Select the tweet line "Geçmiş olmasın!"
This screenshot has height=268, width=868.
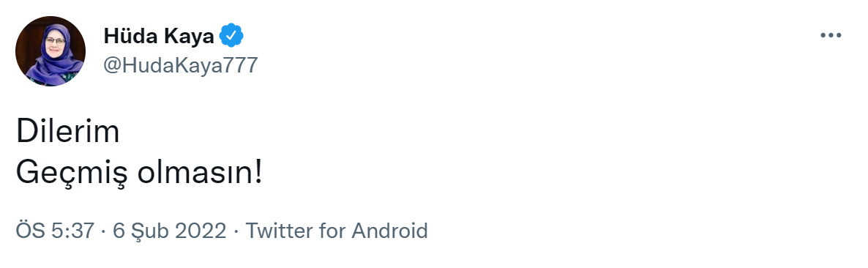[139, 174]
